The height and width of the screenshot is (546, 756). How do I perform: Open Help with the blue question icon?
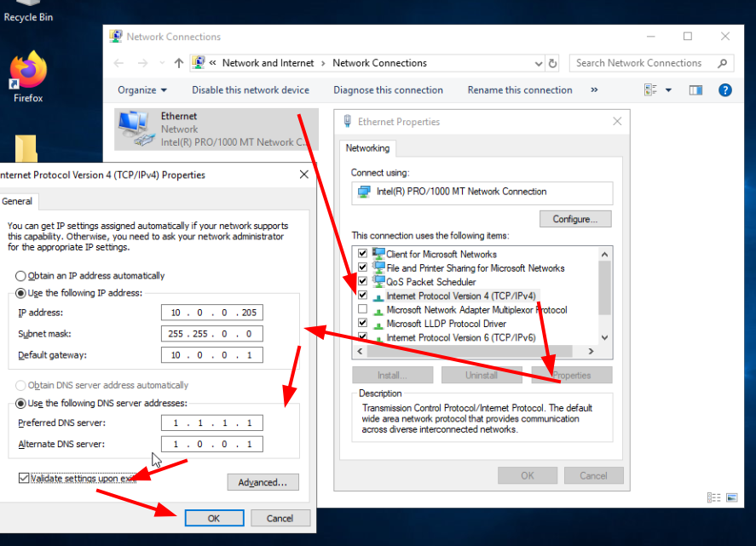pos(725,90)
